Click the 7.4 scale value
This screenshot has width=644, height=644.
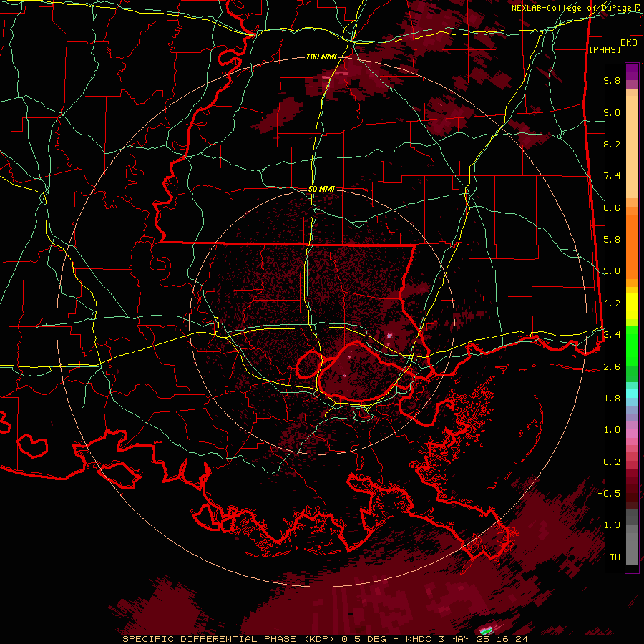coord(612,176)
